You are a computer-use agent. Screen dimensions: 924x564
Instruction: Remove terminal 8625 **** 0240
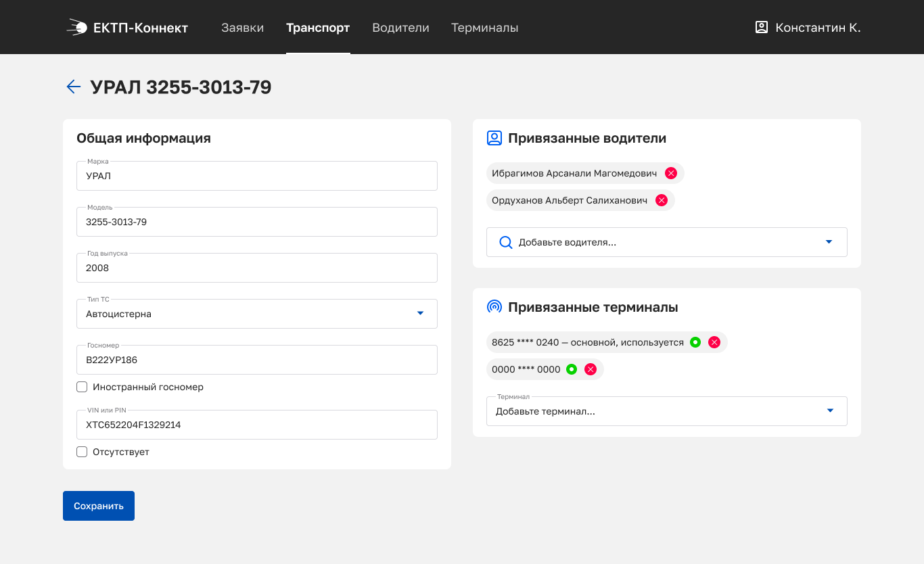pos(714,342)
